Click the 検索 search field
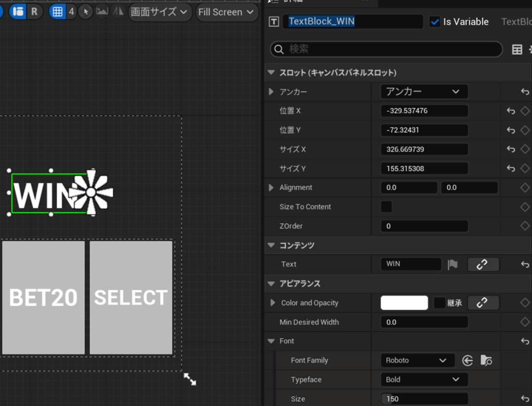 pyautogui.click(x=386, y=49)
